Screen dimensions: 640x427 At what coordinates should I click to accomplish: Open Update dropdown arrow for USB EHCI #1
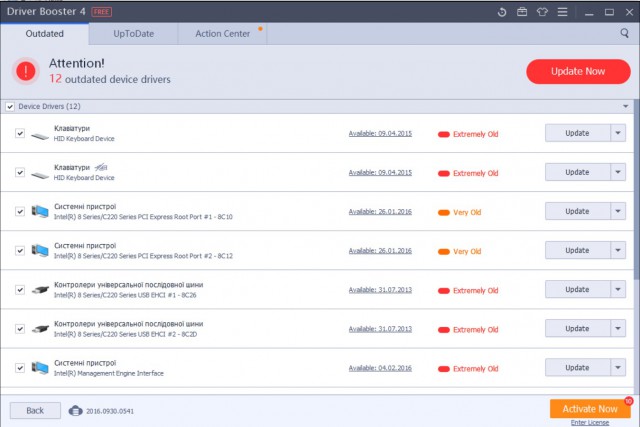pyautogui.click(x=618, y=289)
